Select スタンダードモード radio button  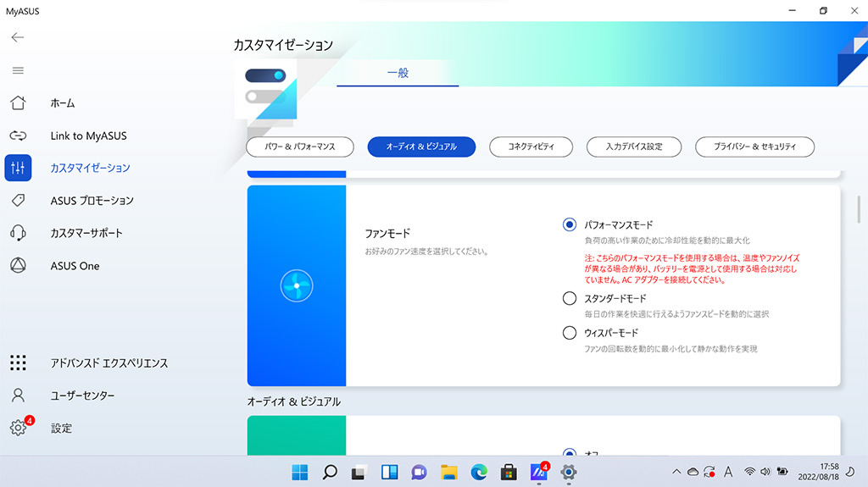click(570, 298)
